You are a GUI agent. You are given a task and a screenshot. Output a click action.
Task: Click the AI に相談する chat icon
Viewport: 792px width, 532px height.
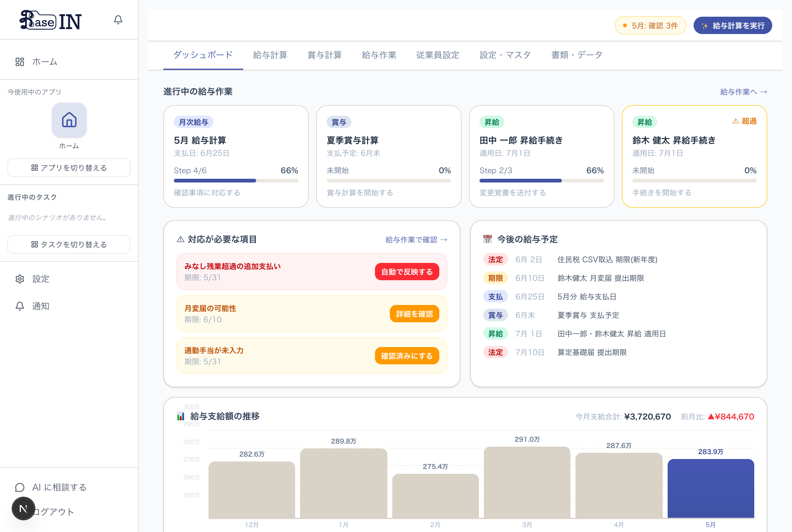coord(20,487)
